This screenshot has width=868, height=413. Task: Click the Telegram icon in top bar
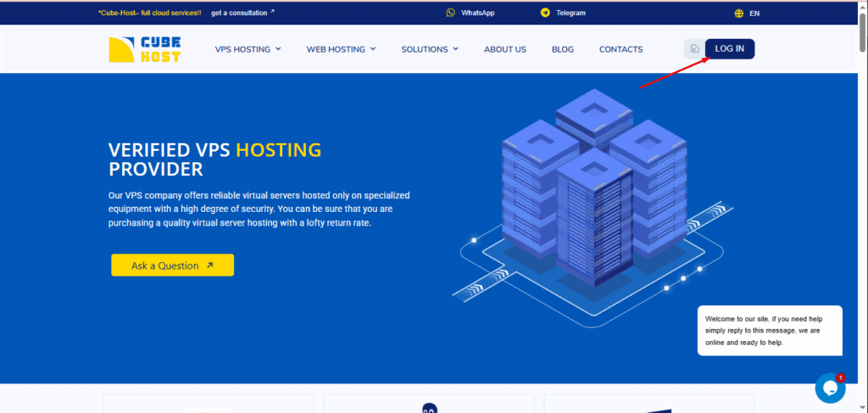coord(545,13)
